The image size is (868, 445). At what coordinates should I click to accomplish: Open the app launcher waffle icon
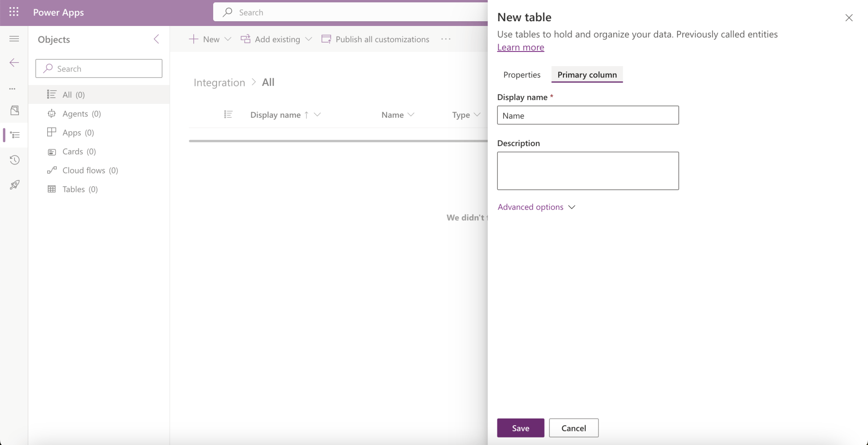tap(14, 12)
